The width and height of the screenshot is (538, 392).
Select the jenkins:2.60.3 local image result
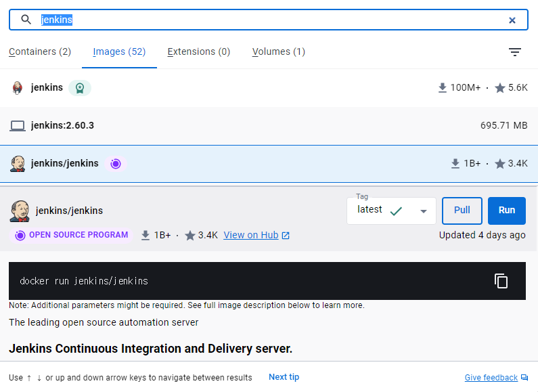(x=269, y=126)
